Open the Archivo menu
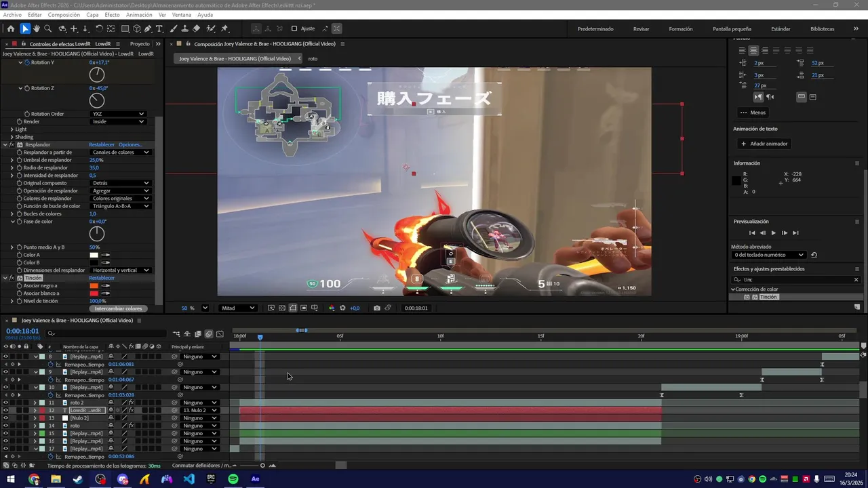This screenshot has width=868, height=488. 12,15
